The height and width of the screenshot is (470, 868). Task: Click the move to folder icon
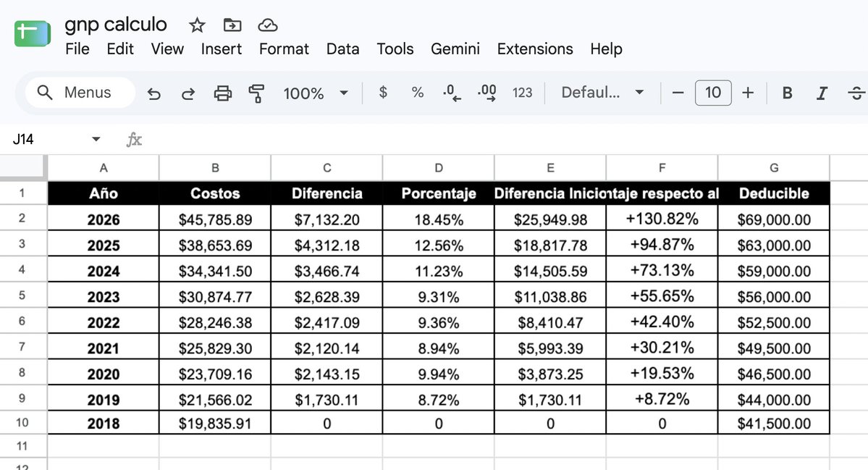click(x=232, y=25)
